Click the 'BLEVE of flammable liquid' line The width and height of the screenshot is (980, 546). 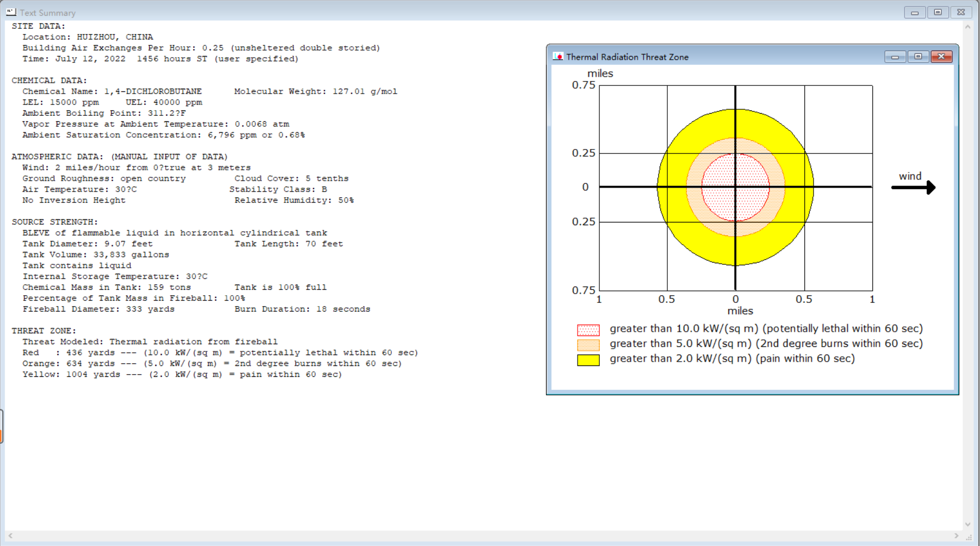(175, 233)
